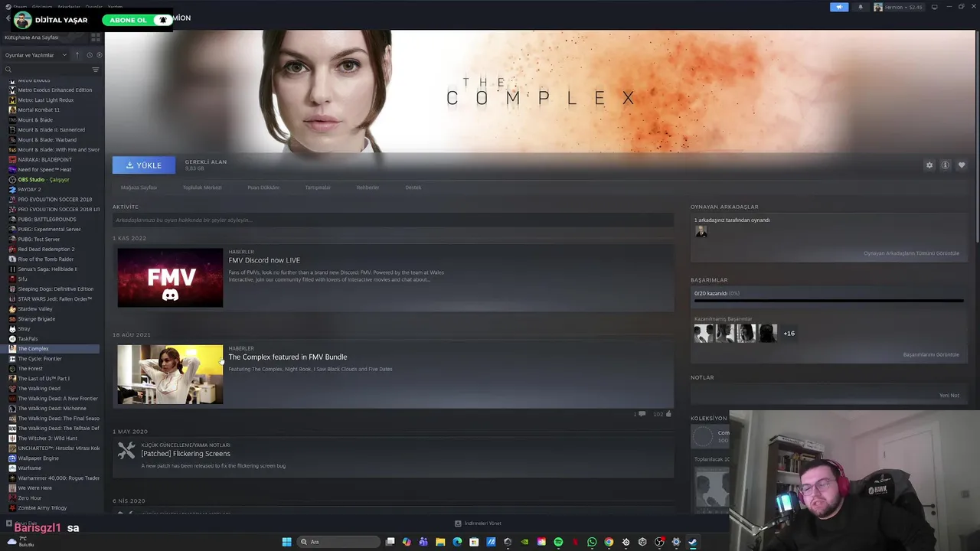The image size is (980, 551).
Task: Add The Complex to favorites with the heart icon
Action: tap(962, 165)
